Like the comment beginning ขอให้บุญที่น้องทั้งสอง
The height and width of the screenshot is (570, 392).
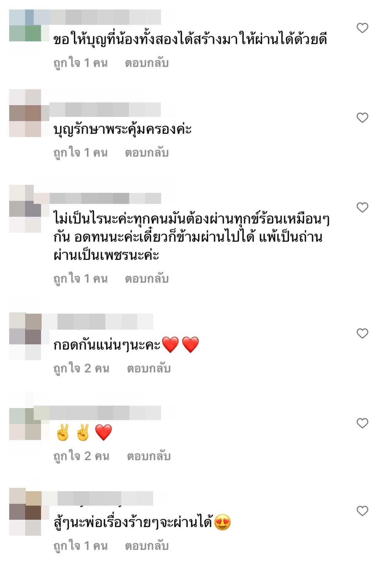[x=362, y=28]
